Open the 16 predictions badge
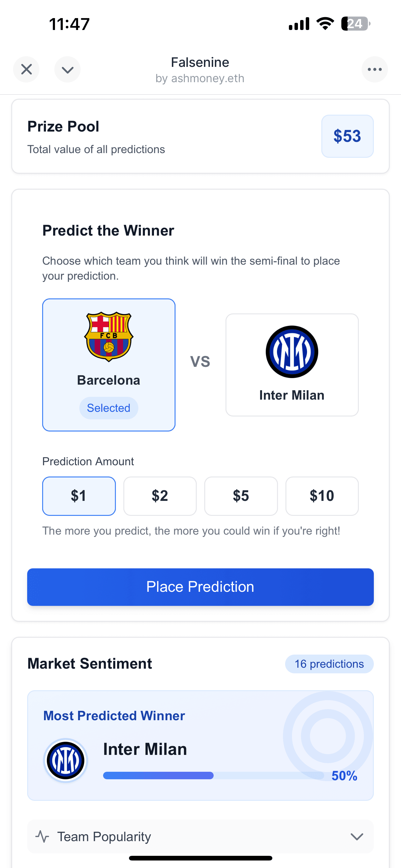Image resolution: width=401 pixels, height=868 pixels. 329,664
